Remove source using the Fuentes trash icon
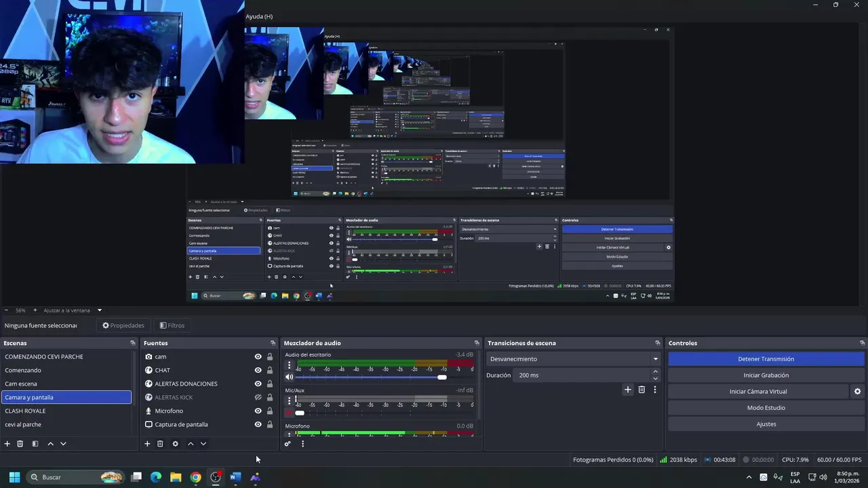The width and height of the screenshot is (868, 488). tap(160, 444)
